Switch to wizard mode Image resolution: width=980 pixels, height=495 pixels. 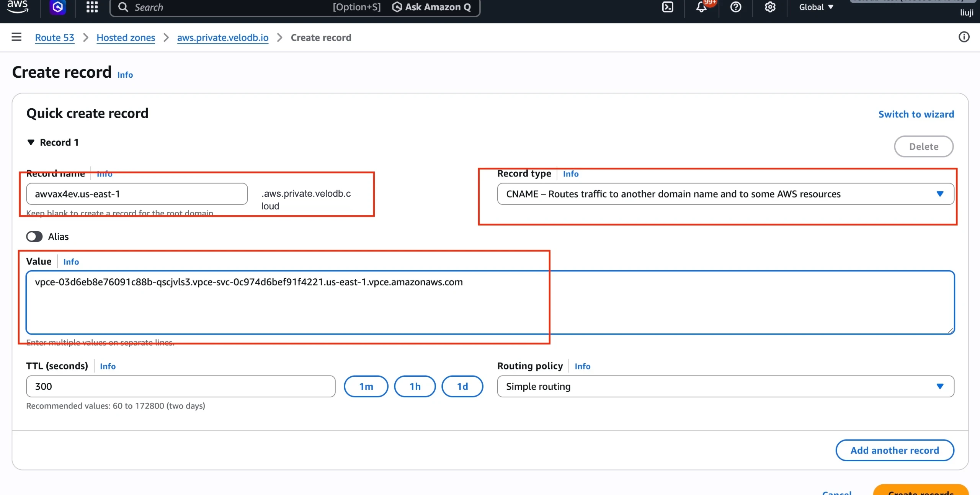click(x=916, y=114)
